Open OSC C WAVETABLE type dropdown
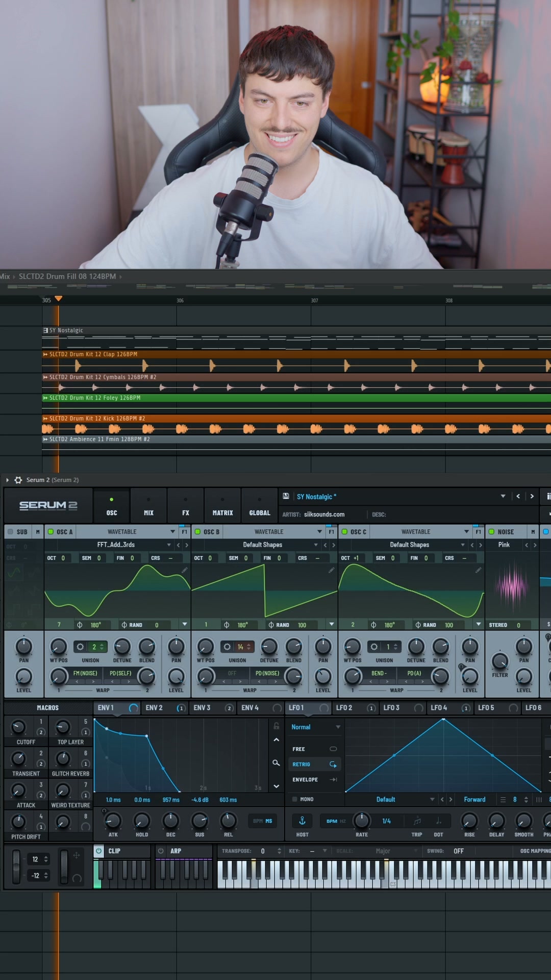This screenshot has height=980, width=551. [x=467, y=531]
